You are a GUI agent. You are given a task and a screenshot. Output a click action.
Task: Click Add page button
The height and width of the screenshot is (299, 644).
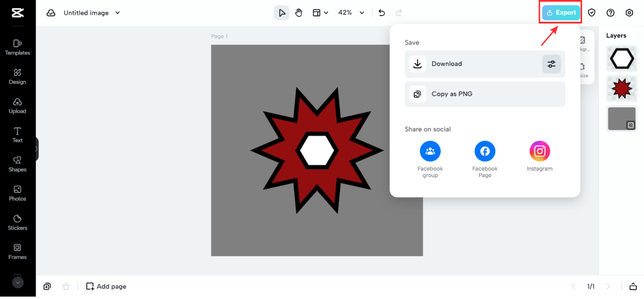[x=106, y=286]
